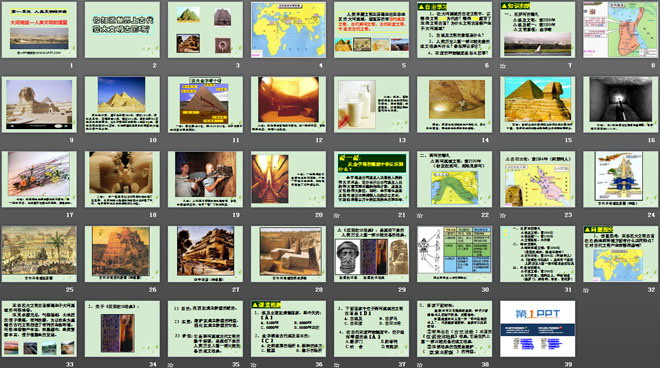Open slide 3 with four small photos
660x368 pixels.
pos(205,30)
